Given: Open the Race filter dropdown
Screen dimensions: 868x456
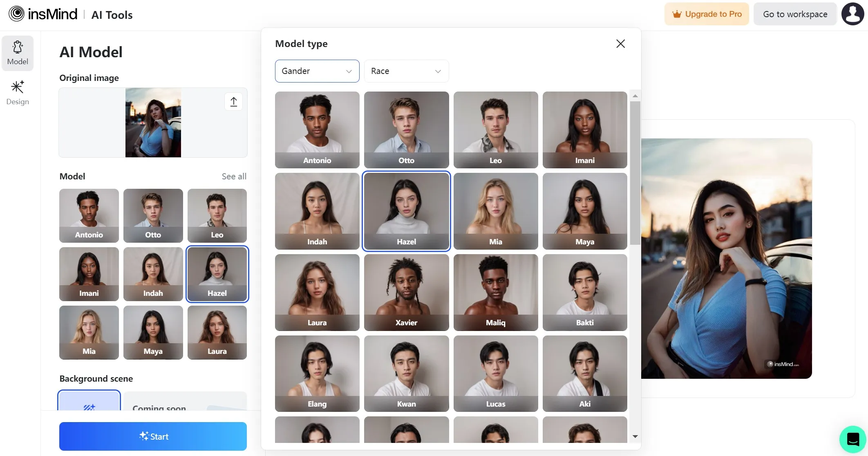Looking at the screenshot, I should coord(406,71).
